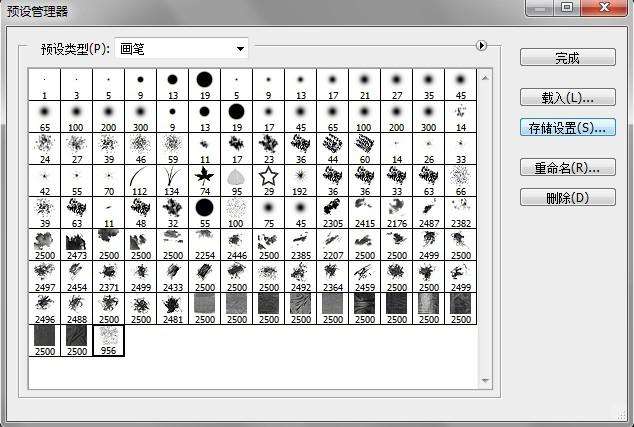
Task: Select the size 42 star brush
Action: click(x=44, y=180)
